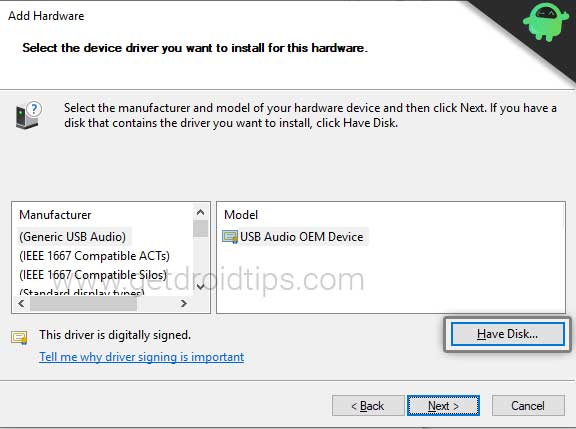576x429 pixels.
Task: Click the horizontal scroll left arrow
Action: 21,303
